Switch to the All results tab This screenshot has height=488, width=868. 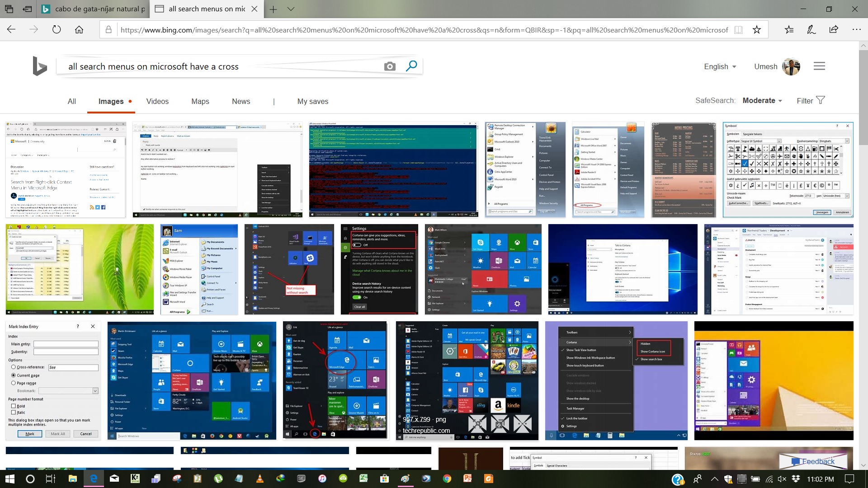[72, 101]
